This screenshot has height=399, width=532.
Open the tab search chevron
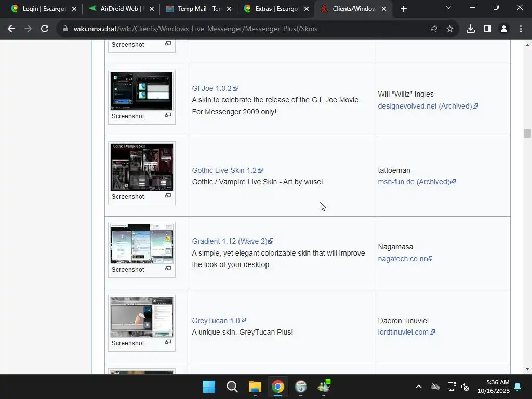pos(448,7)
